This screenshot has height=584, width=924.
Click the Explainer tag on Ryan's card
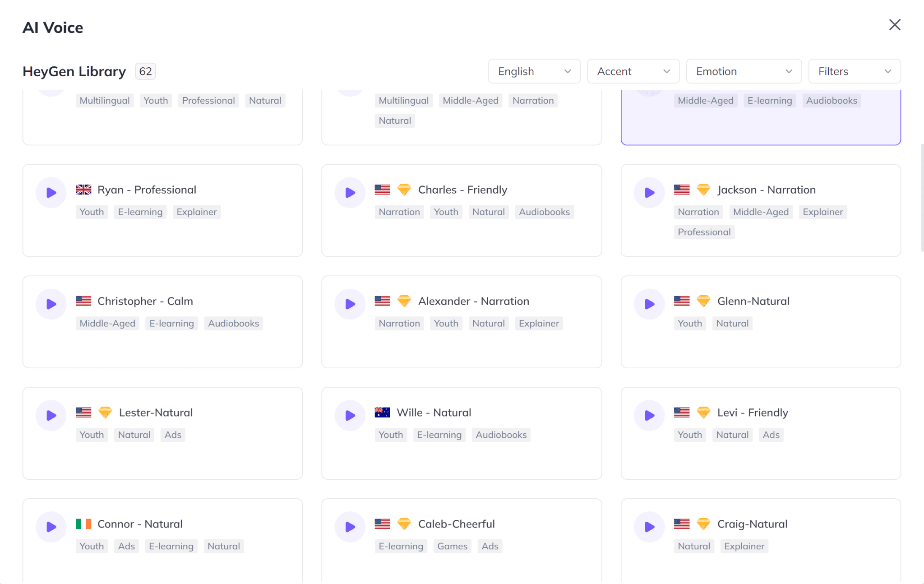[196, 212]
